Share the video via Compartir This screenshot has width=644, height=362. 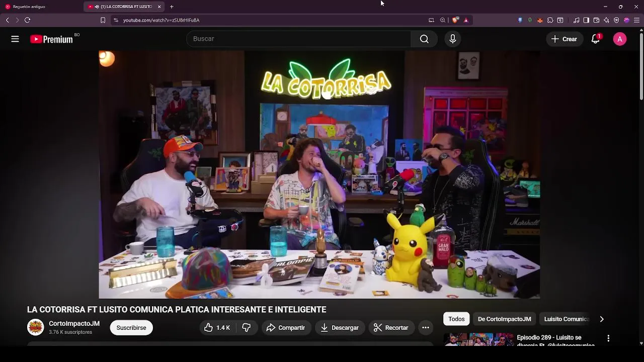285,328
